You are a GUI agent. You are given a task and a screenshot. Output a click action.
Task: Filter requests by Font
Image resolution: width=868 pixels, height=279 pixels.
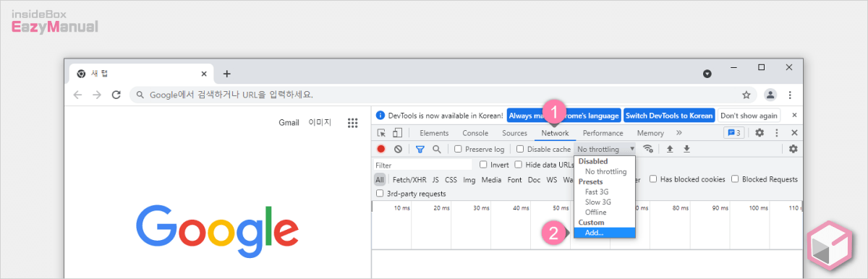tap(514, 179)
